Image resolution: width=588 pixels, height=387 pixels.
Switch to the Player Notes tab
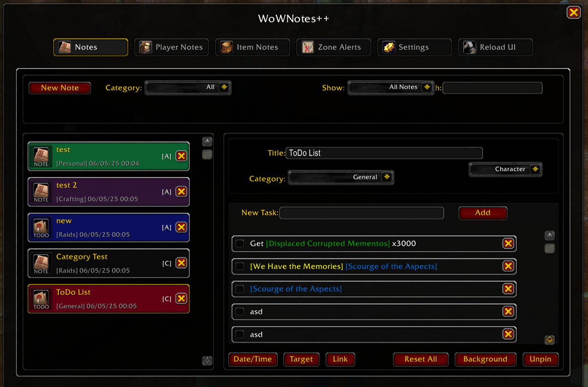point(171,47)
